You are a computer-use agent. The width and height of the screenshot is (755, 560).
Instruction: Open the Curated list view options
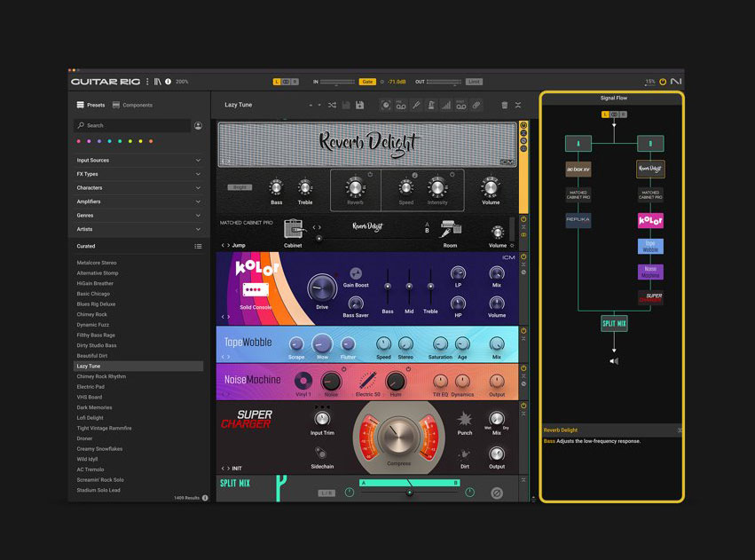[198, 246]
